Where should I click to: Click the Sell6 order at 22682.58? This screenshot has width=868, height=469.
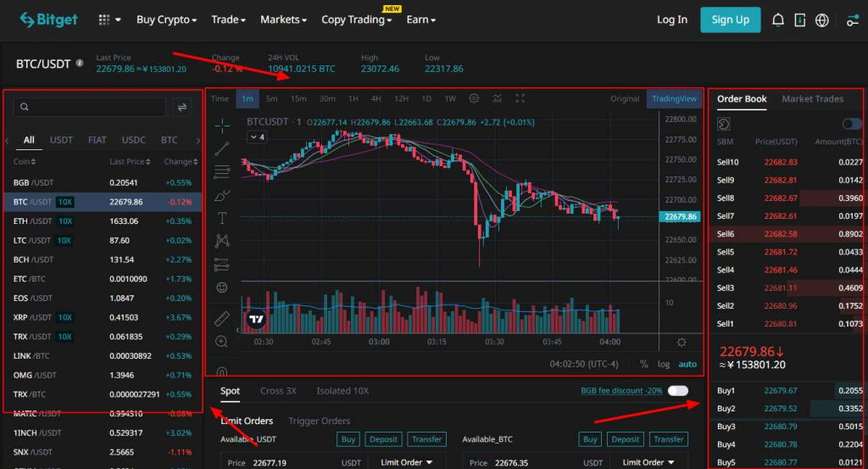pos(786,234)
